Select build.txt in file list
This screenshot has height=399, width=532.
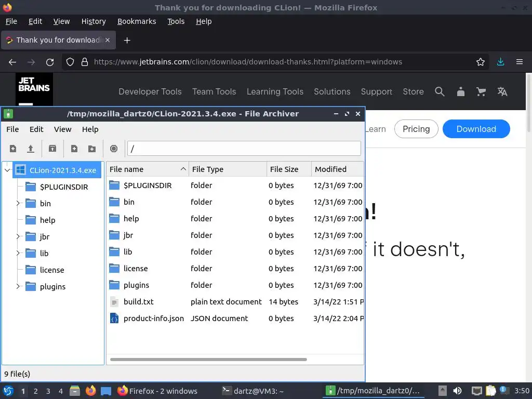point(235,302)
